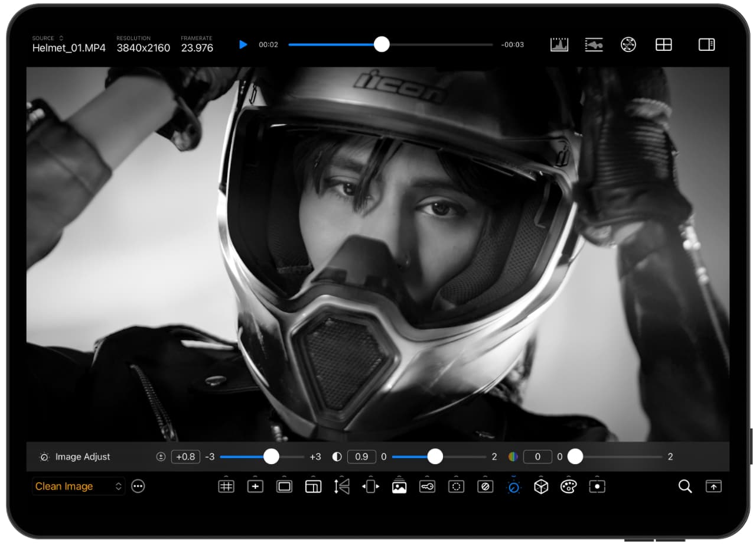The width and height of the screenshot is (756, 545).
Task: Toggle the anamorphic desqueeze tool
Action: point(371,486)
